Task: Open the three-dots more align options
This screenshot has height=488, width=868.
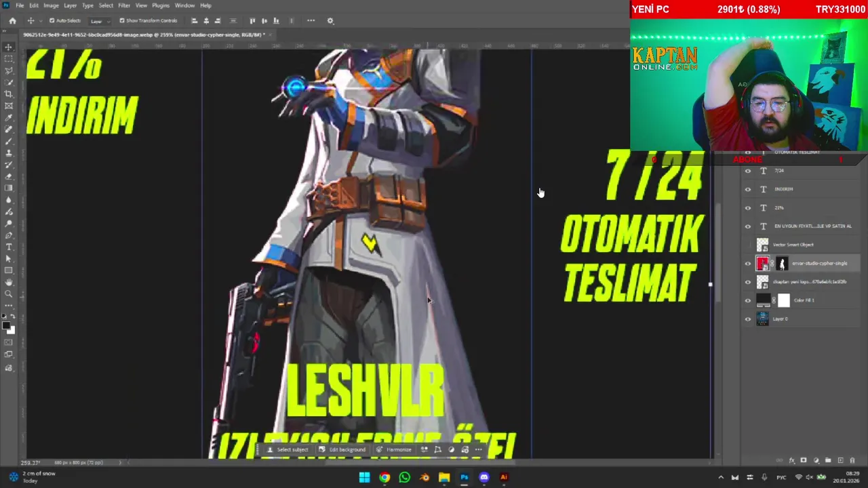Action: (311, 20)
